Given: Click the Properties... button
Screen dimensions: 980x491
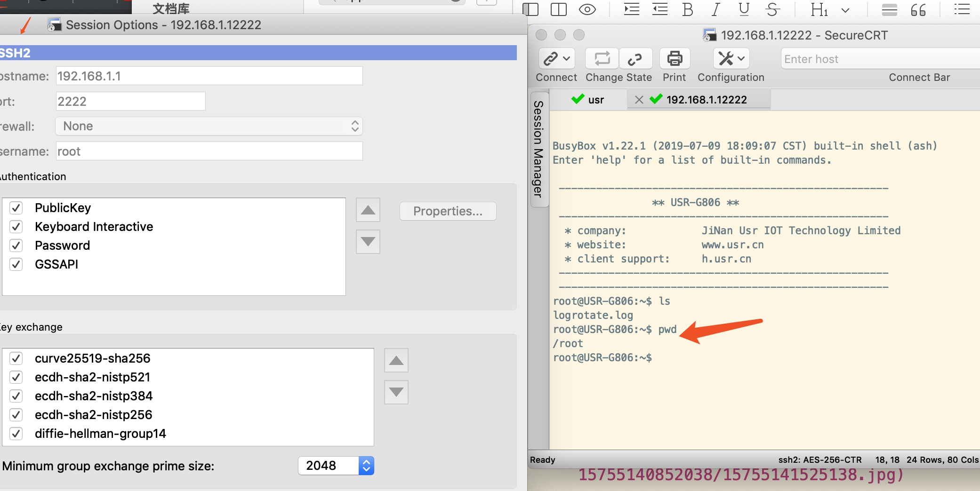Looking at the screenshot, I should [448, 211].
